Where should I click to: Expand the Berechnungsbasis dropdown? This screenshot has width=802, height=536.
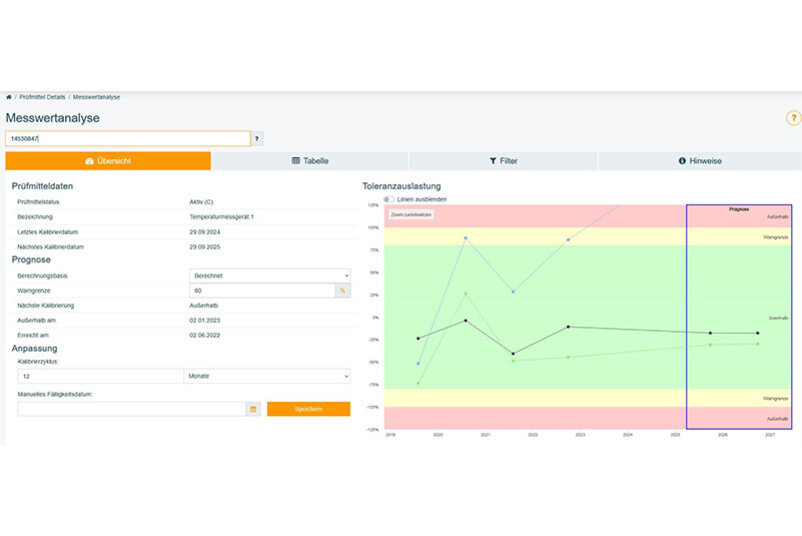(269, 275)
